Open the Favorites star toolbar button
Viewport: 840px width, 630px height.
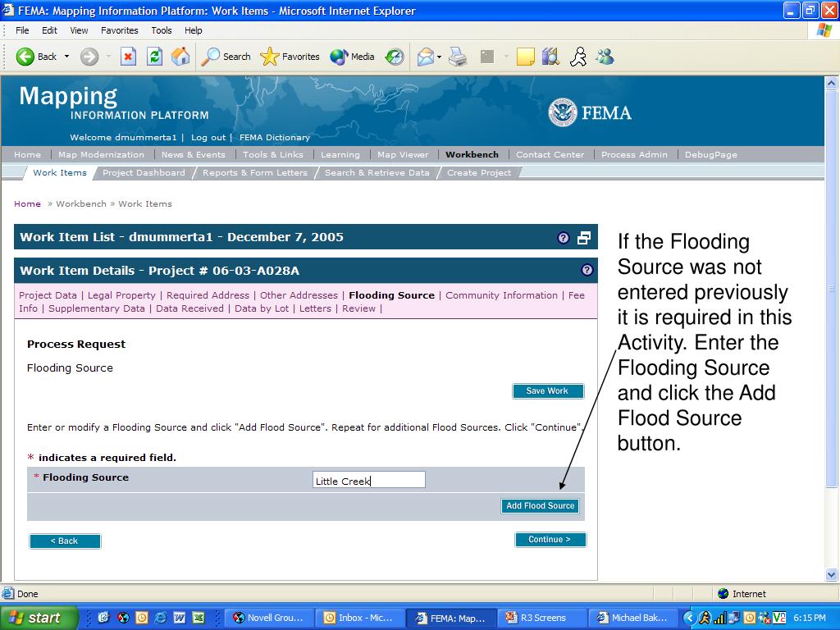coord(290,57)
